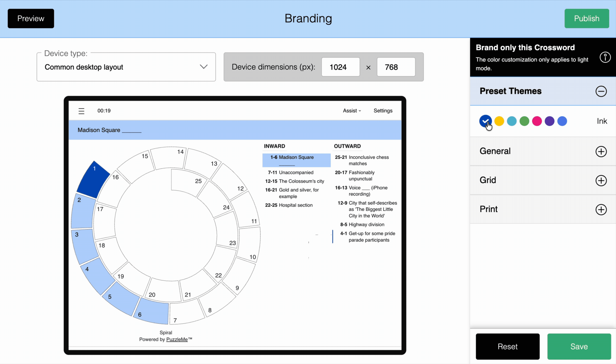The width and height of the screenshot is (616, 364).
Task: Expand the General section plus icon
Action: pyautogui.click(x=601, y=151)
